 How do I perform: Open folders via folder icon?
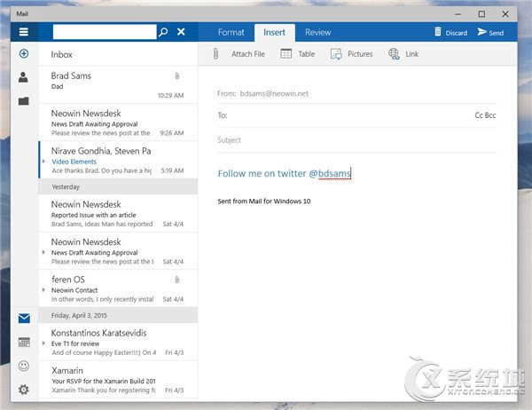(x=23, y=101)
